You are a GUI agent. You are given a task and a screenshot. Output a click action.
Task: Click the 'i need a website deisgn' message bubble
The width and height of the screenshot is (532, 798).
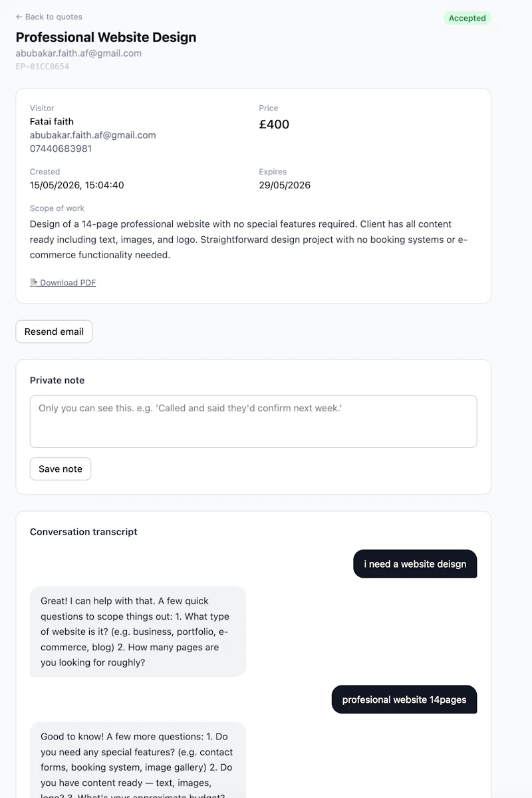(x=415, y=564)
